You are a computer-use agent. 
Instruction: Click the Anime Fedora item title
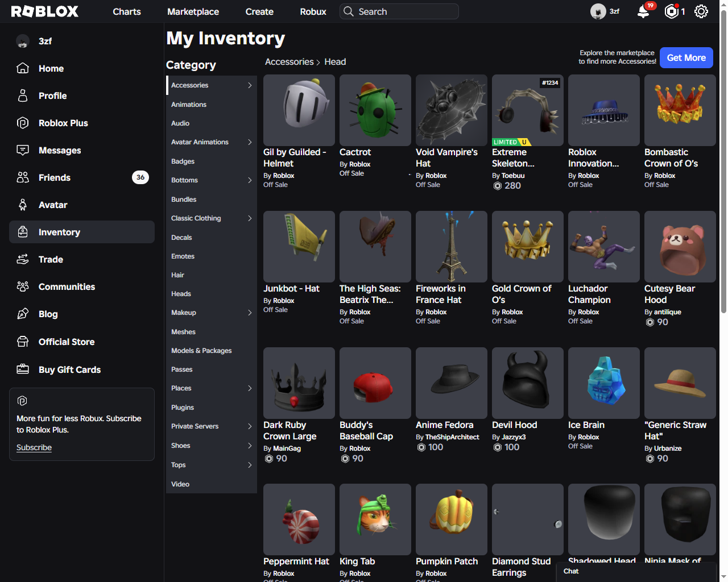445,425
